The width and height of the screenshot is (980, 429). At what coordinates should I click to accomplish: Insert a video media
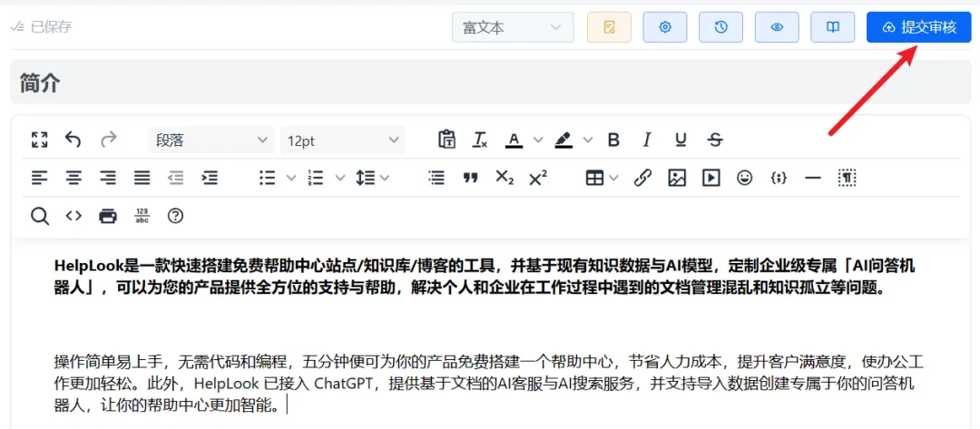click(x=710, y=178)
